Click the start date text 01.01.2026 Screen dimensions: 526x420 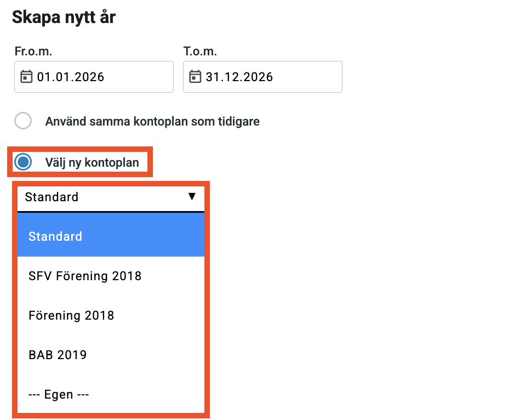pos(71,77)
